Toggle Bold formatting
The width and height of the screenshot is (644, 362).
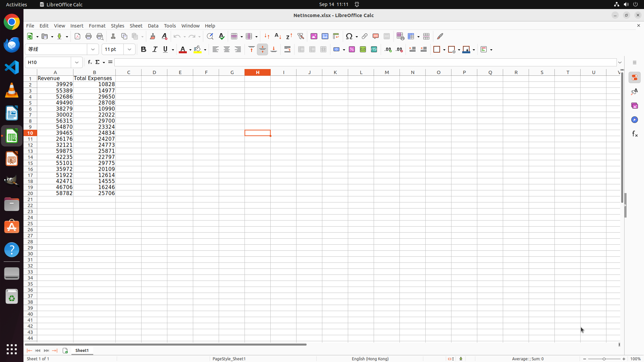point(144,50)
